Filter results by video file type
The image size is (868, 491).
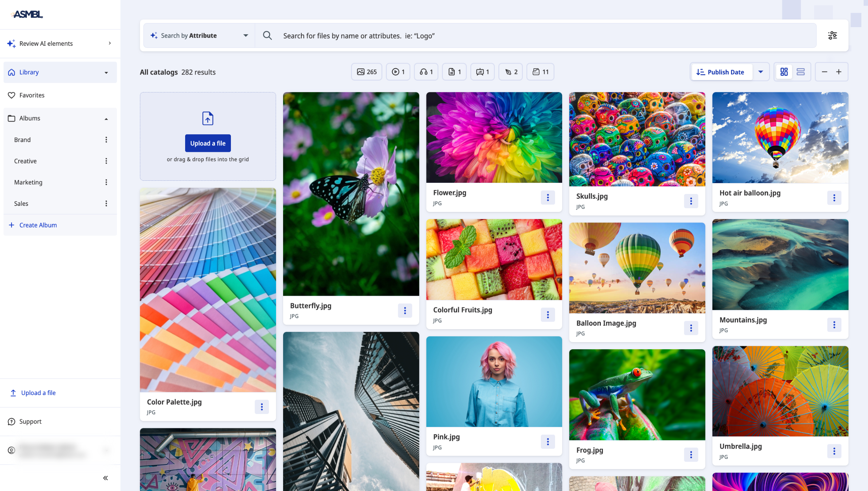pyautogui.click(x=398, y=72)
